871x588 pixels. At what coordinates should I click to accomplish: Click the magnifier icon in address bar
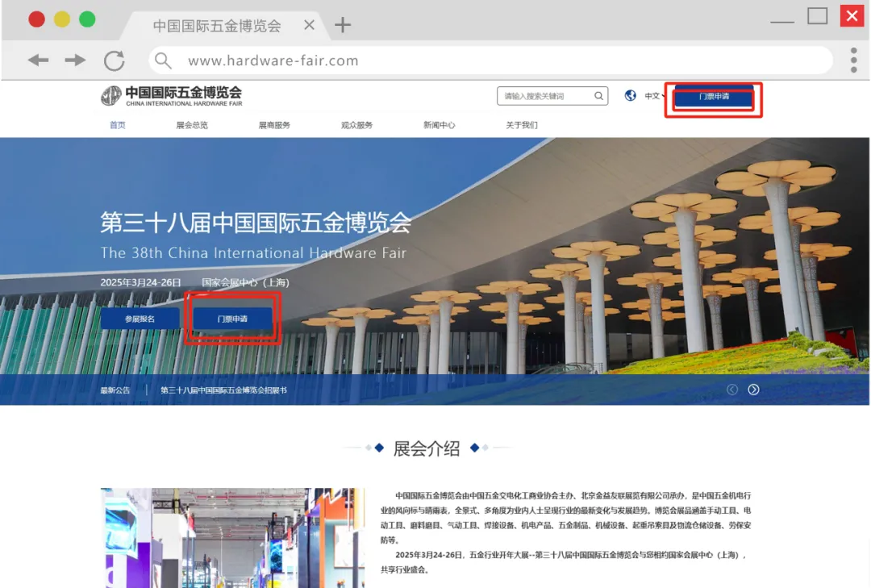click(x=163, y=60)
